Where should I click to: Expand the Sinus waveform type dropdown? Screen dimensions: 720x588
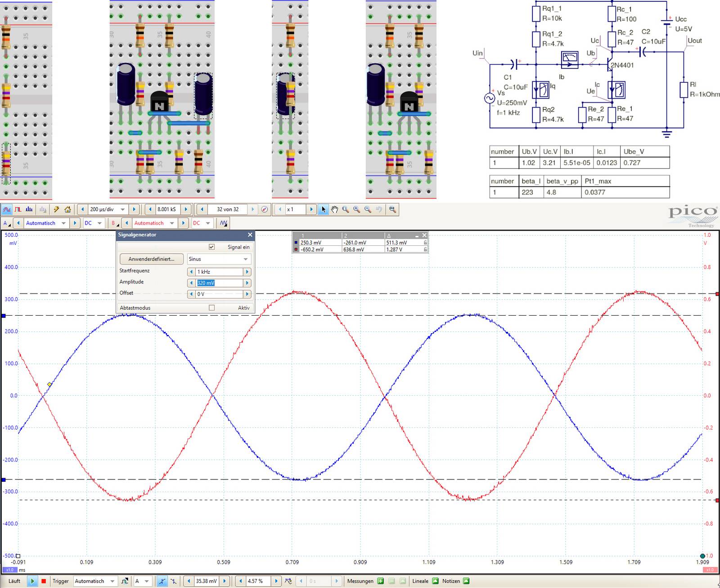[x=246, y=259]
